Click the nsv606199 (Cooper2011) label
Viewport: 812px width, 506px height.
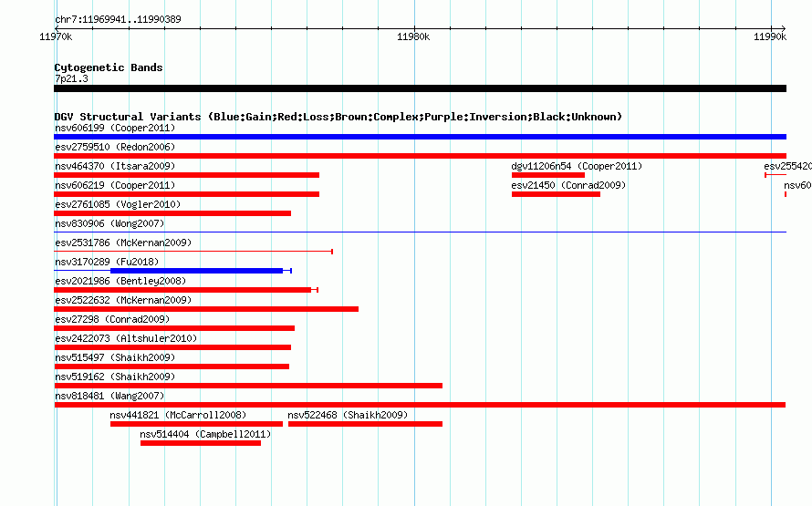coord(115,128)
